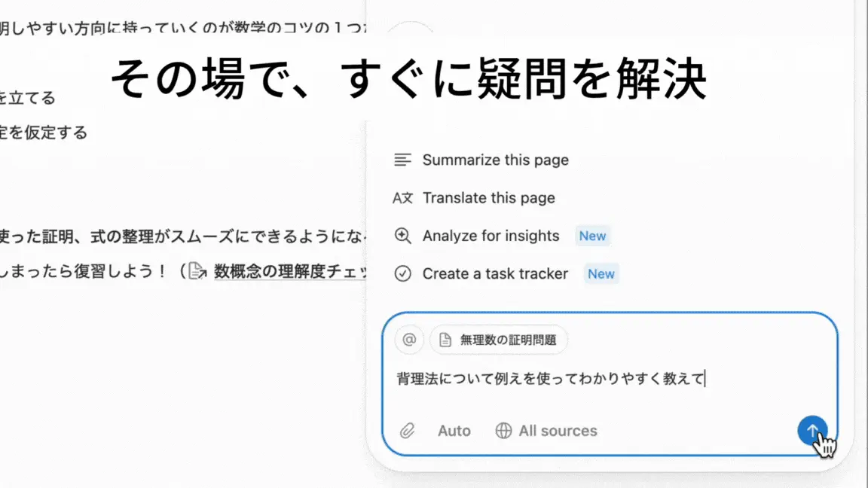Screen dimensions: 868x488
Task: Click the paperclip attachment icon
Action: 408,430
